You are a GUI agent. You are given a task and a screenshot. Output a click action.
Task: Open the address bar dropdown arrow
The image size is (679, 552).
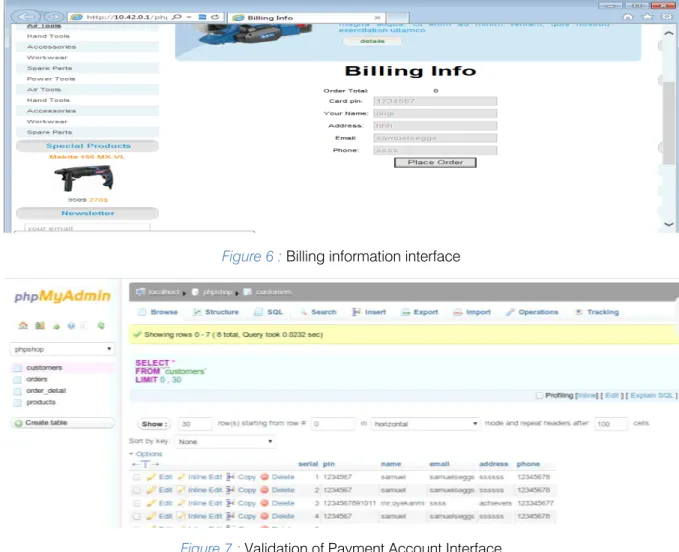pos(189,17)
